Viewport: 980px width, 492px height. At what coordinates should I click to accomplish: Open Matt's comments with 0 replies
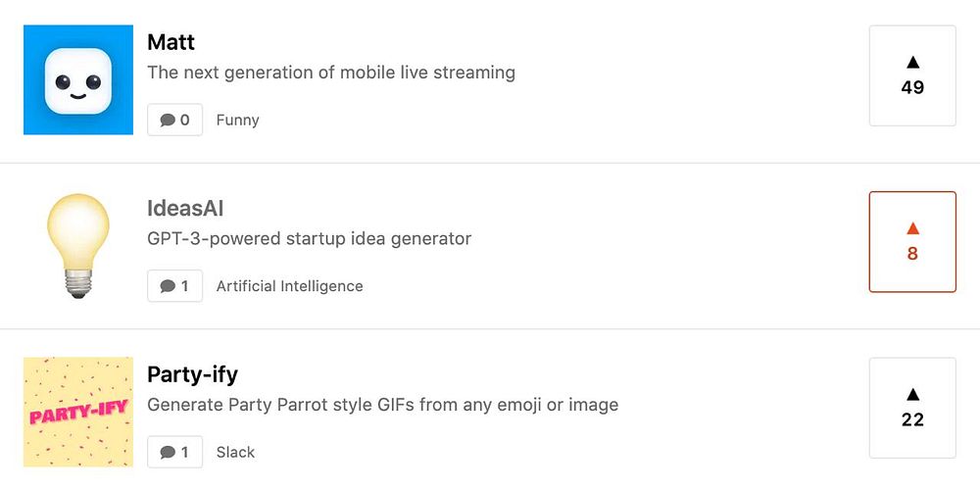[175, 120]
